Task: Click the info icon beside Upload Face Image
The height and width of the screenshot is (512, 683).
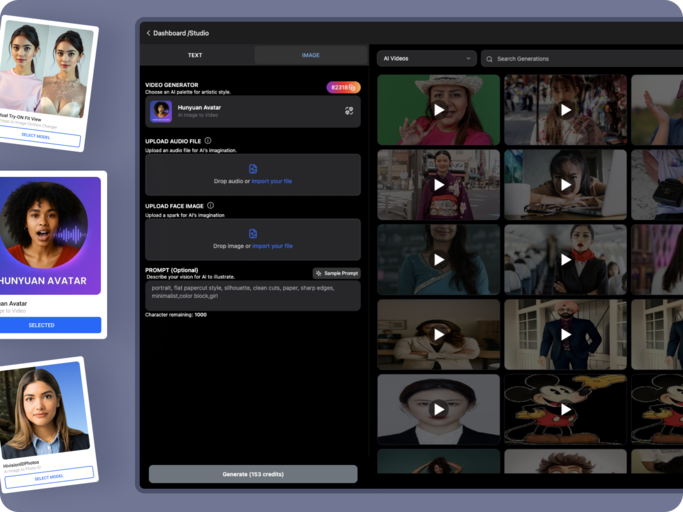Action: [x=210, y=205]
